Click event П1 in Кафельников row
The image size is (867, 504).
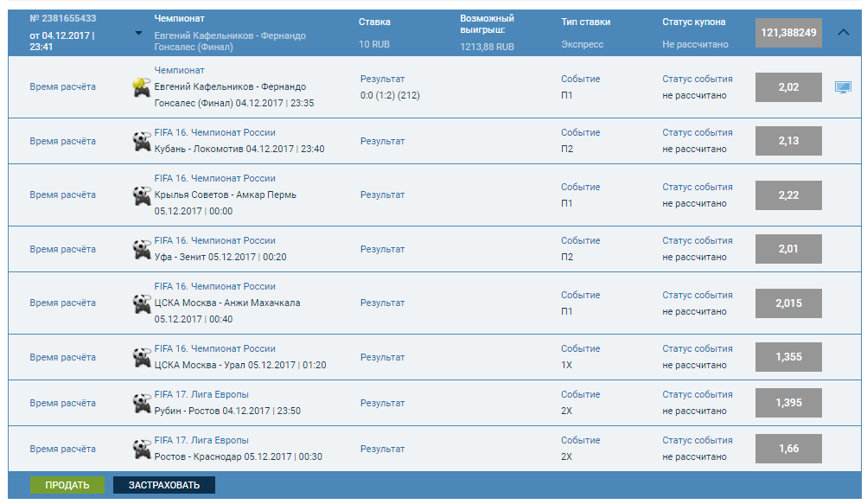coord(567,95)
